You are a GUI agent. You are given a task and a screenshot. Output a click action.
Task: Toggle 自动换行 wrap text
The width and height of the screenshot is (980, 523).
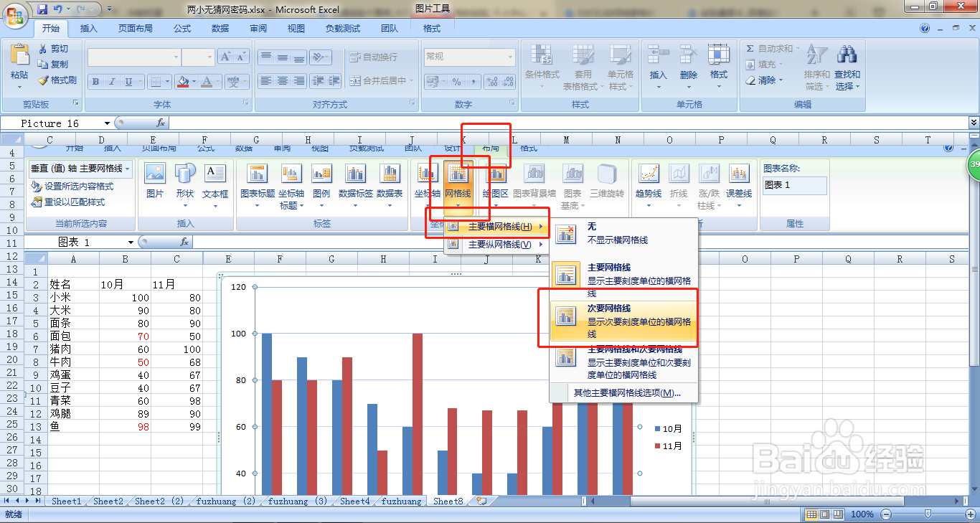coord(373,57)
